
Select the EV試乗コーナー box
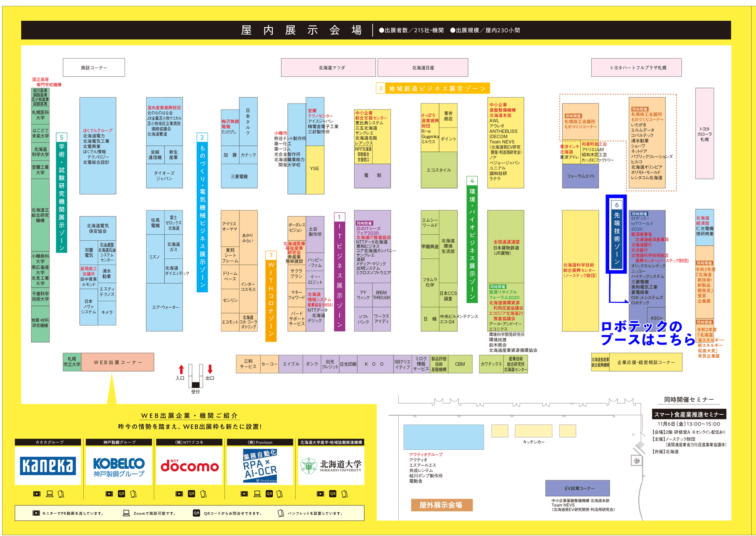577,488
